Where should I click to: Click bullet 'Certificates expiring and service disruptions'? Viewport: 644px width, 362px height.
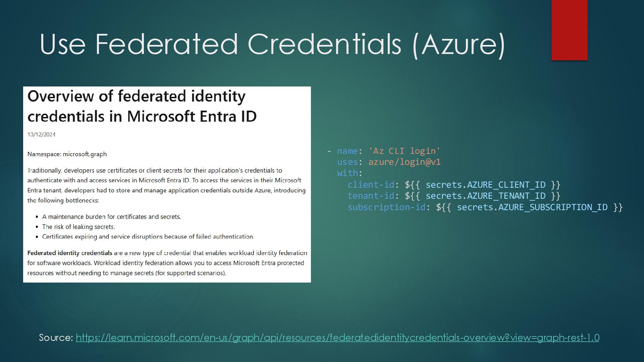(x=148, y=237)
